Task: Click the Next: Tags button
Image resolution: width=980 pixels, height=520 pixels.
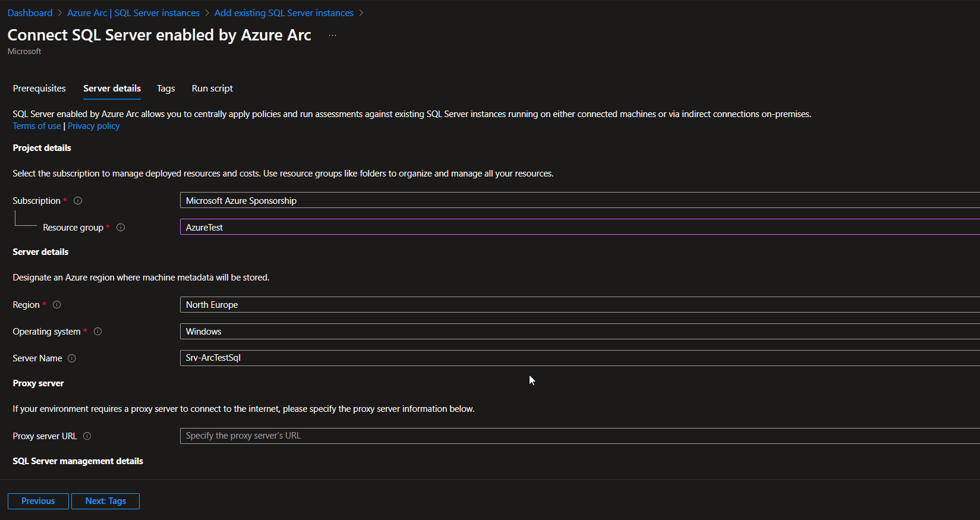Action: pyautogui.click(x=105, y=501)
